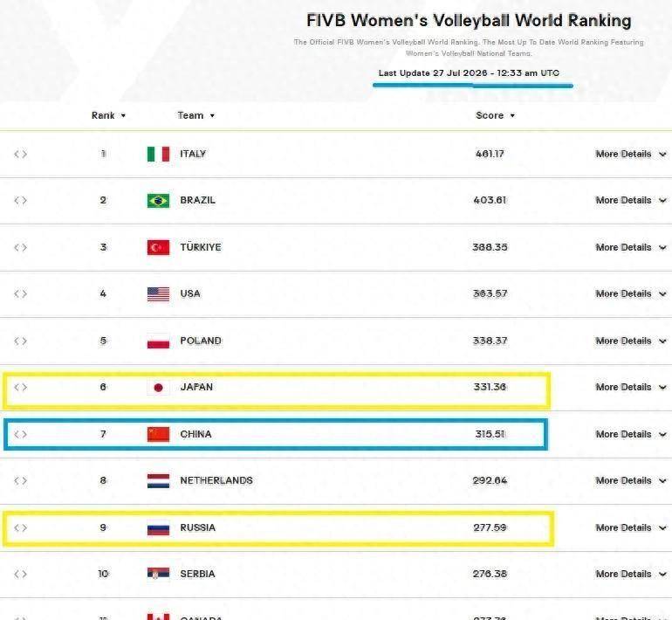
Task: Sort the table by Team column
Action: (x=195, y=115)
